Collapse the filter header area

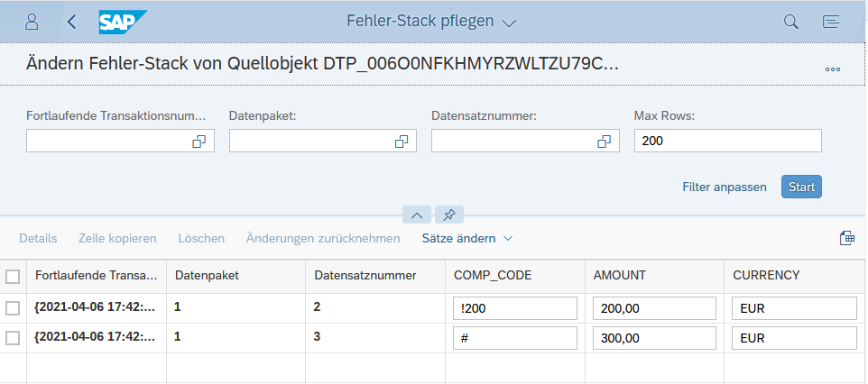pyautogui.click(x=416, y=215)
